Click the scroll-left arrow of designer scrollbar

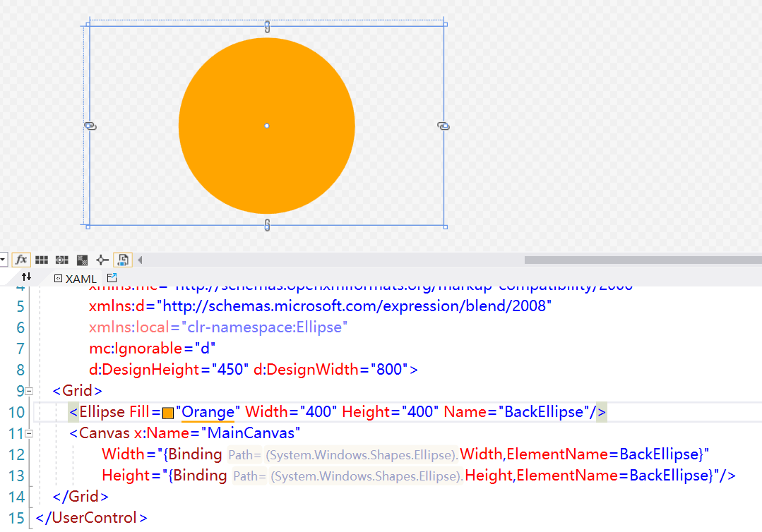click(140, 260)
